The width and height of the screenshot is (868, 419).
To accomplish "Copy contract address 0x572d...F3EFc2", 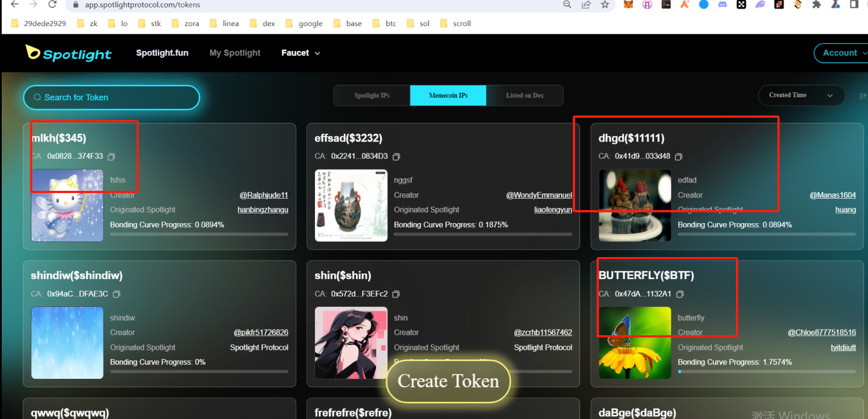I will (x=396, y=294).
